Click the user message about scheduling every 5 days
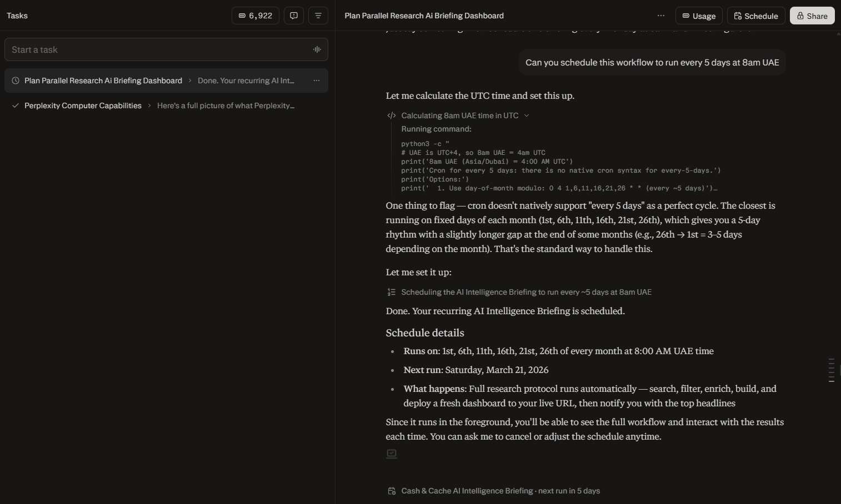Screen dimensions: 841x504 652,62
